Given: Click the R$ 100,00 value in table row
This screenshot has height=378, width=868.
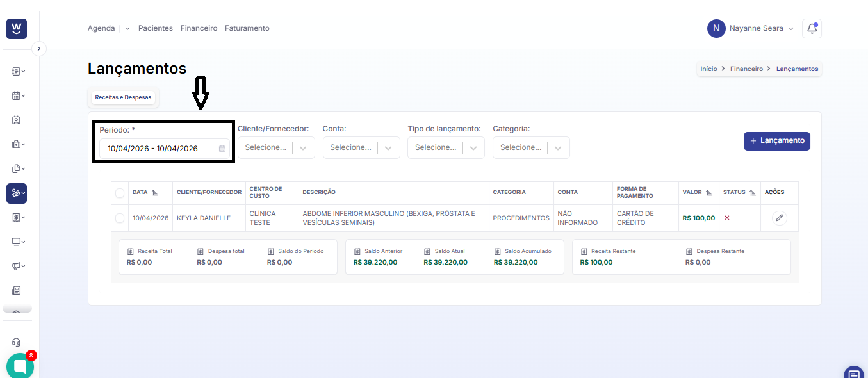Looking at the screenshot, I should [x=699, y=218].
